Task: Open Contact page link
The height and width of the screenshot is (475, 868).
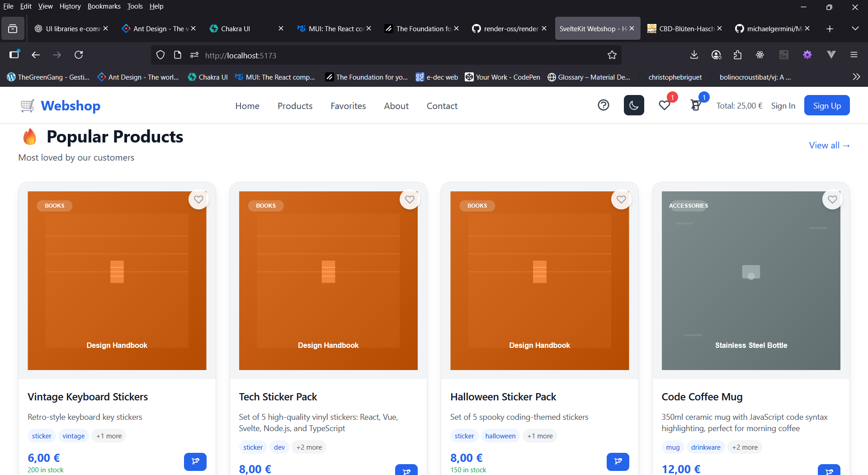Action: 442,106
